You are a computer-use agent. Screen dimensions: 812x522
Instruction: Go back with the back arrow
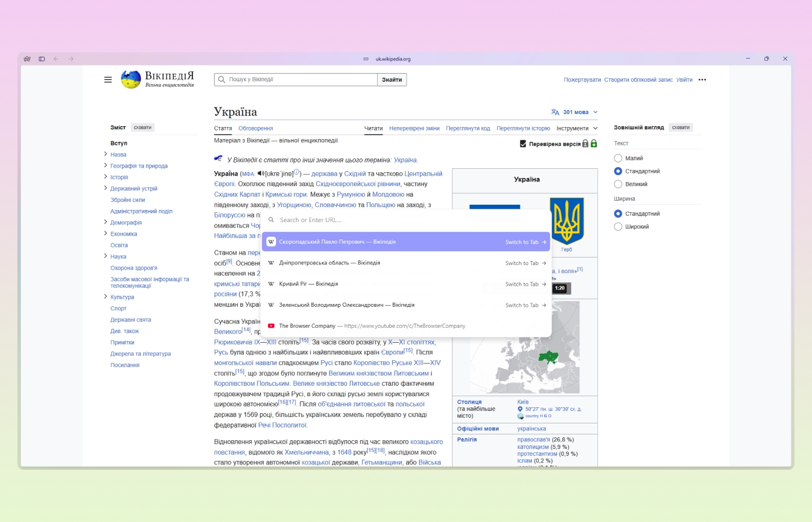(x=56, y=59)
